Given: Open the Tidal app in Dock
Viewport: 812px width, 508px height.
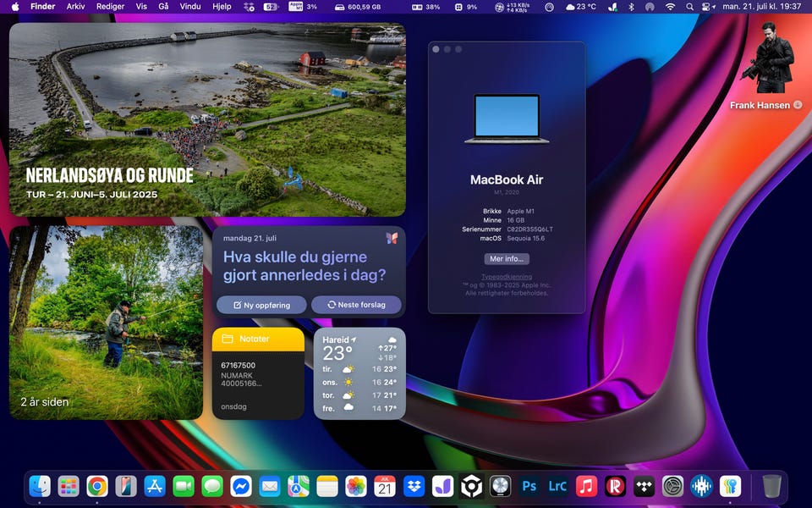Looking at the screenshot, I should tap(644, 486).
